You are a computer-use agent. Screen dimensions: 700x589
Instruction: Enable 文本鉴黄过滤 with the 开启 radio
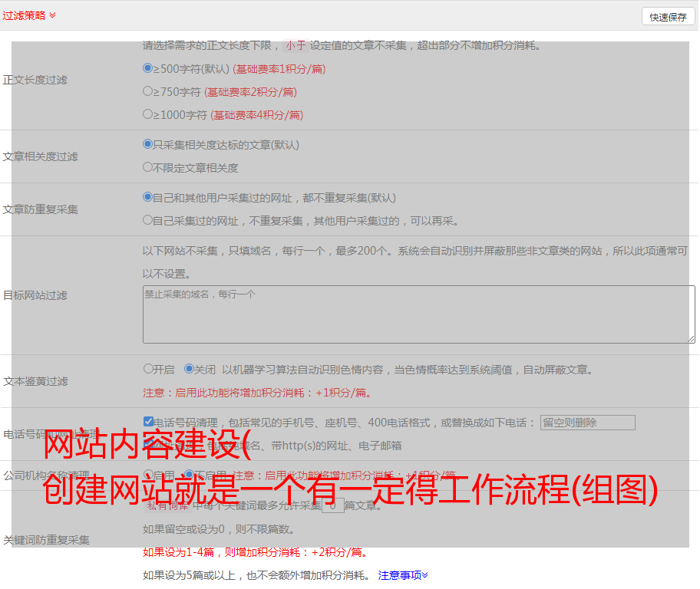[148, 369]
